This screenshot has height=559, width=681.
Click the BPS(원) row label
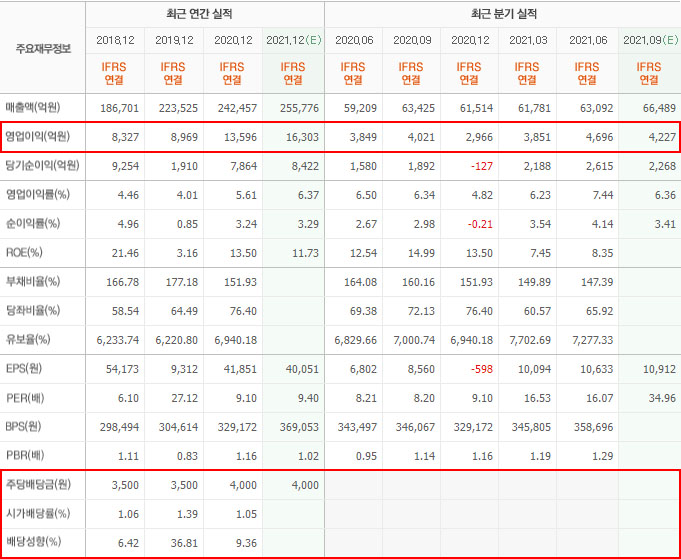[23, 427]
